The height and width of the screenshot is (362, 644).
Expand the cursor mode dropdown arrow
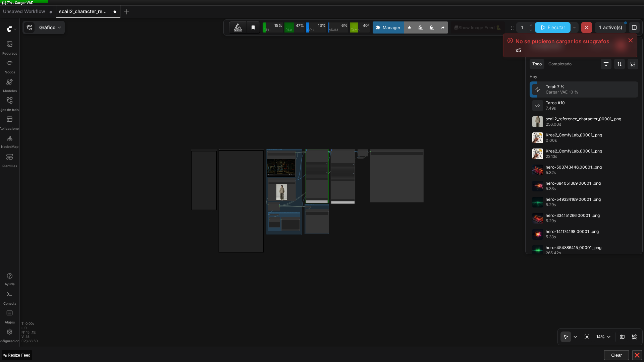click(575, 337)
